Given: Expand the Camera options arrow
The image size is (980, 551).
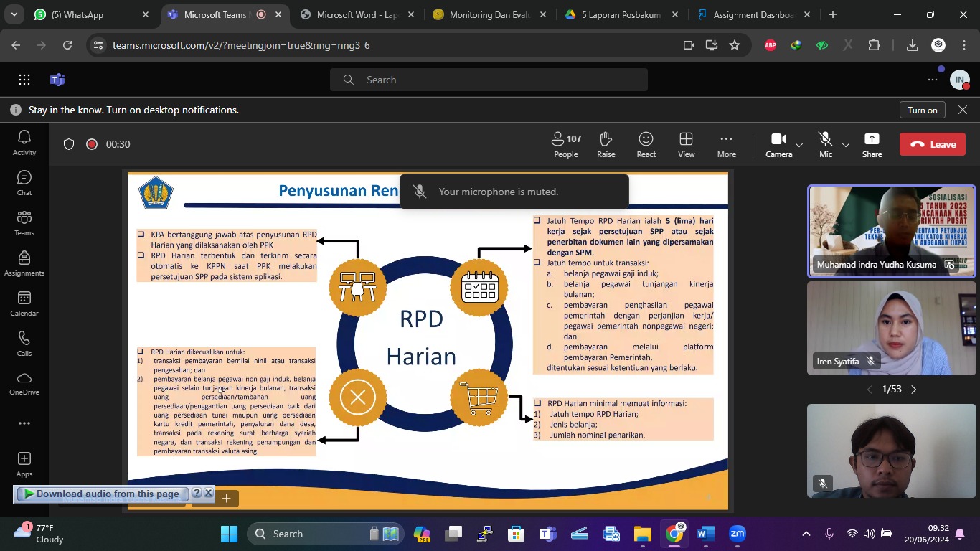Looking at the screenshot, I should pyautogui.click(x=799, y=146).
